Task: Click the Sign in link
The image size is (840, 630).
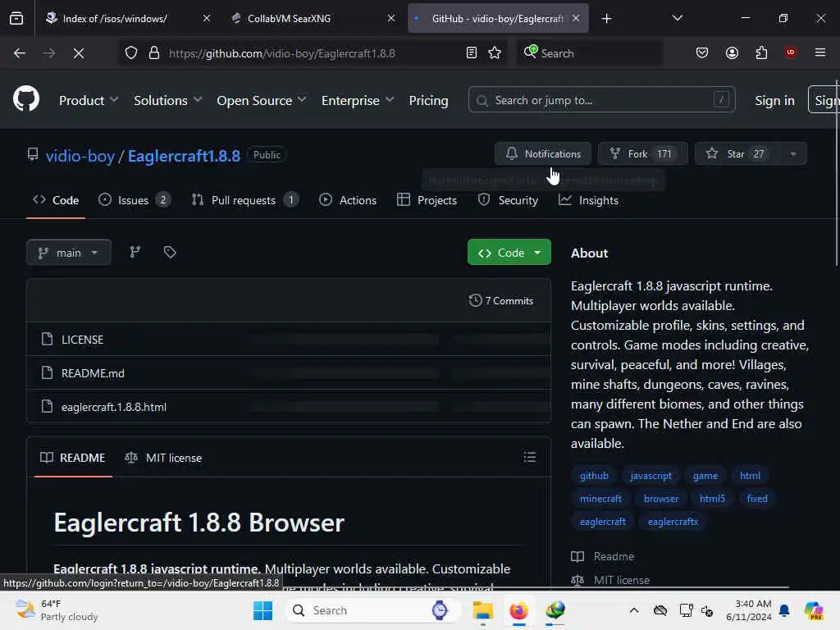Action: click(774, 100)
